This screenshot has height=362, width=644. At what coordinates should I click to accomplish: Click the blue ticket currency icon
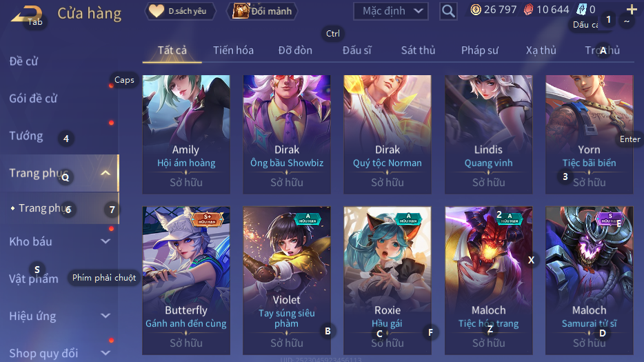point(582,10)
